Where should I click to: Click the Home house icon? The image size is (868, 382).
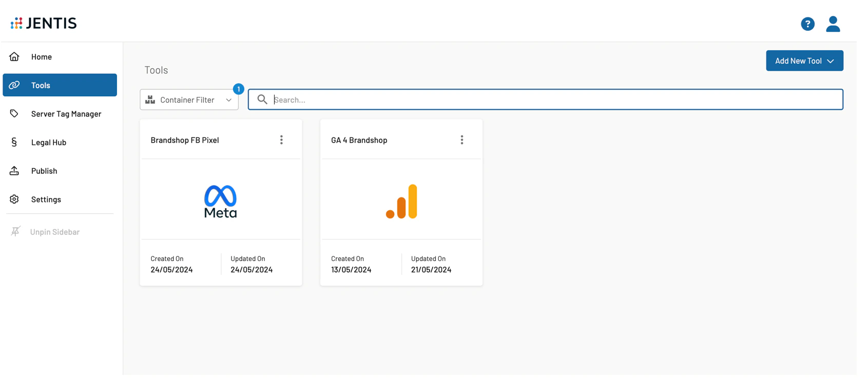(14, 56)
